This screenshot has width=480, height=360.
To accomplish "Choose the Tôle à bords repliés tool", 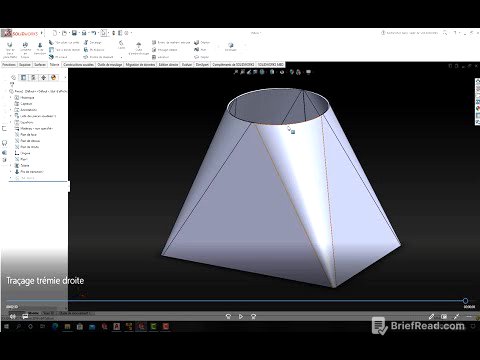I will pos(64,50).
